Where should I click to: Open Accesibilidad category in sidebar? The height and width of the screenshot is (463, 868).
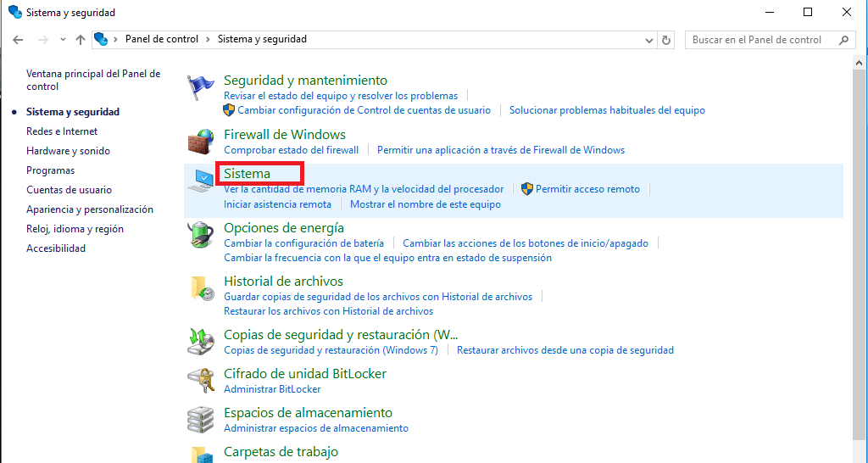point(56,248)
